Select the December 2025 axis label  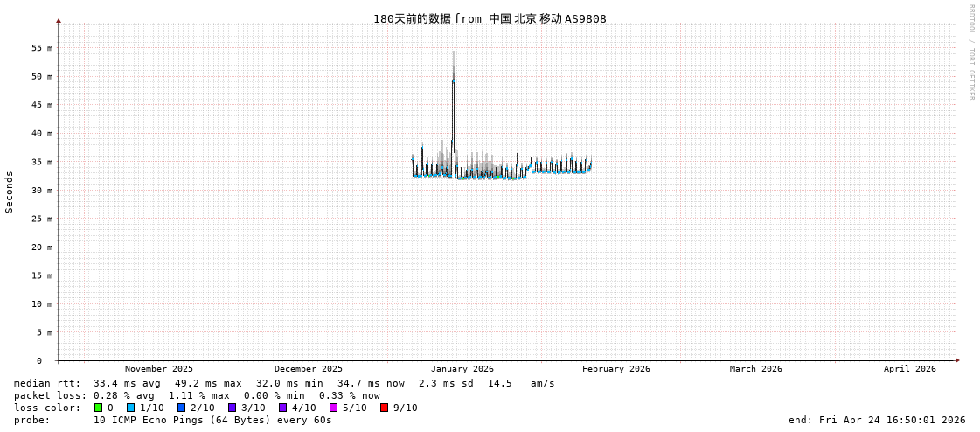click(309, 369)
